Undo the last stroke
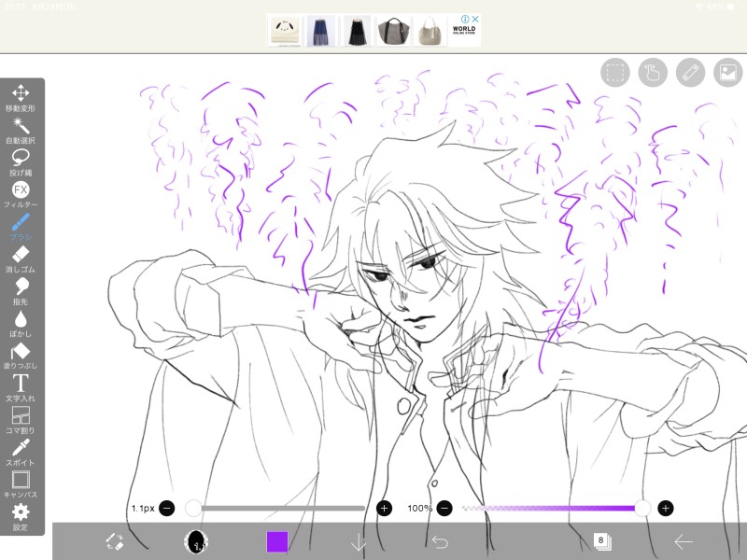 click(439, 542)
